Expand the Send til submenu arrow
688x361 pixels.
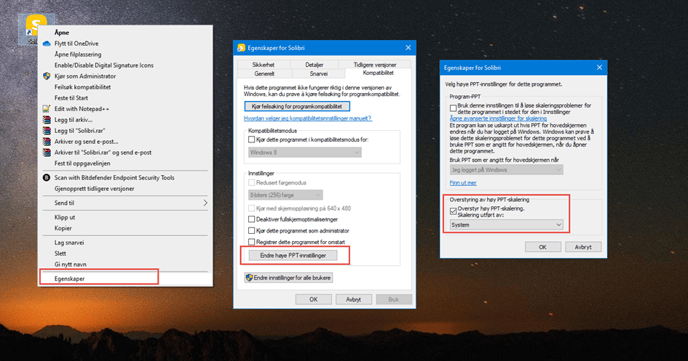(x=205, y=203)
